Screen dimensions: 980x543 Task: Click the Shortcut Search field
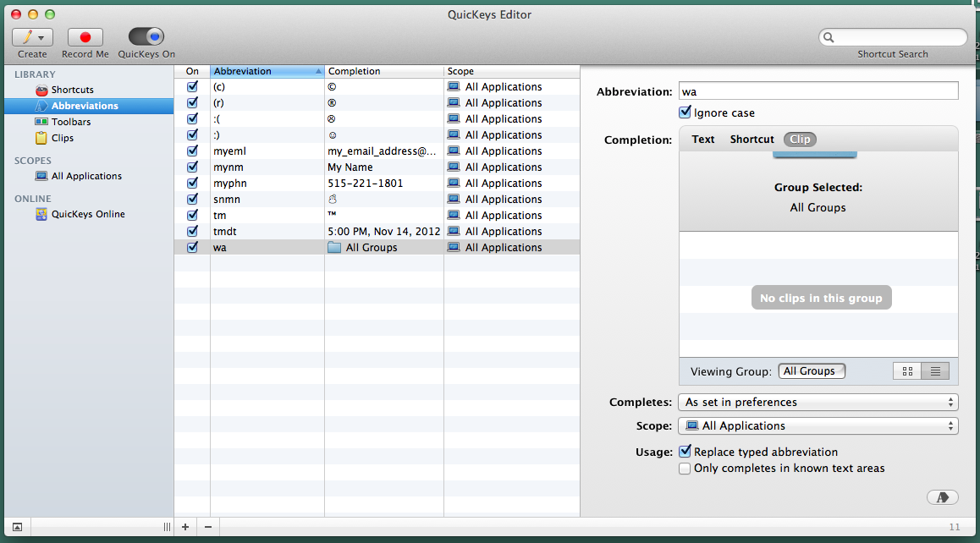point(893,37)
